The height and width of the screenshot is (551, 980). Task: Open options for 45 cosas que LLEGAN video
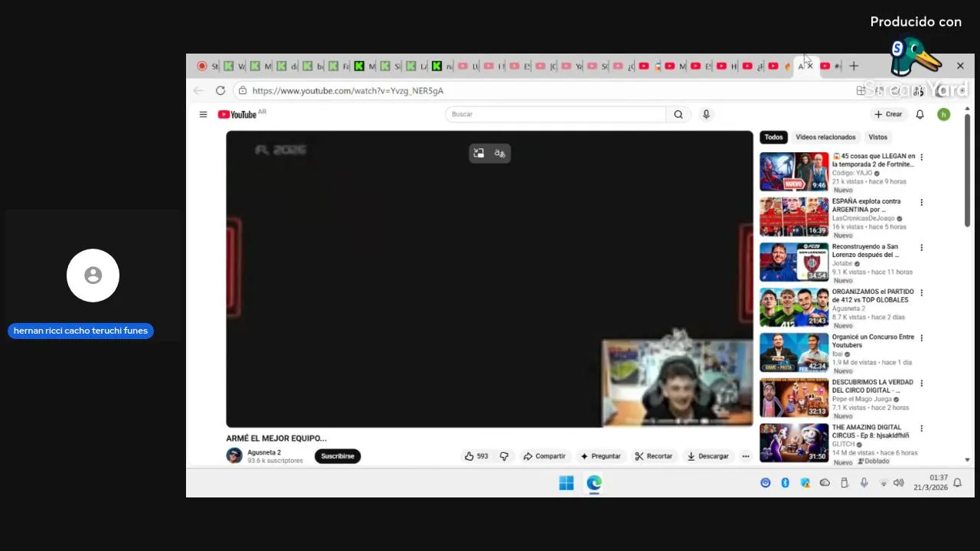(x=922, y=157)
